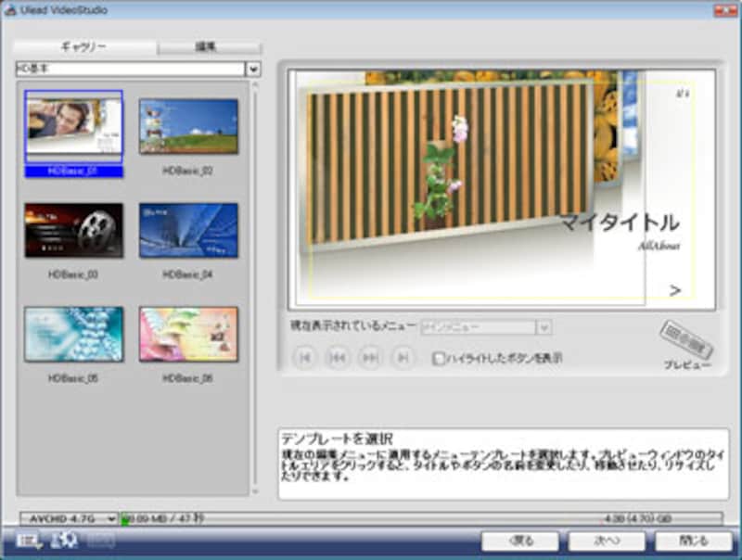The height and width of the screenshot is (560, 742).
Task: Switch to the ギャラリー tab
Action: (84, 47)
